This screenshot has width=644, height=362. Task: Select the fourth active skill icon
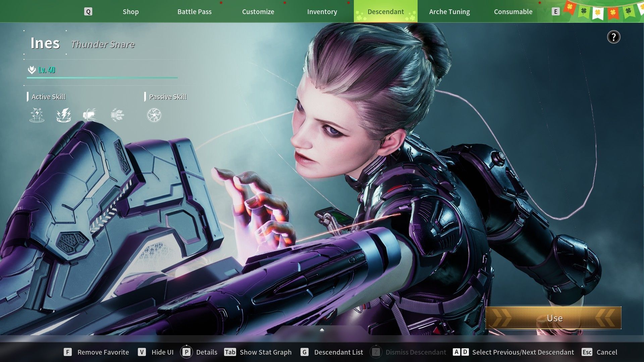(117, 115)
